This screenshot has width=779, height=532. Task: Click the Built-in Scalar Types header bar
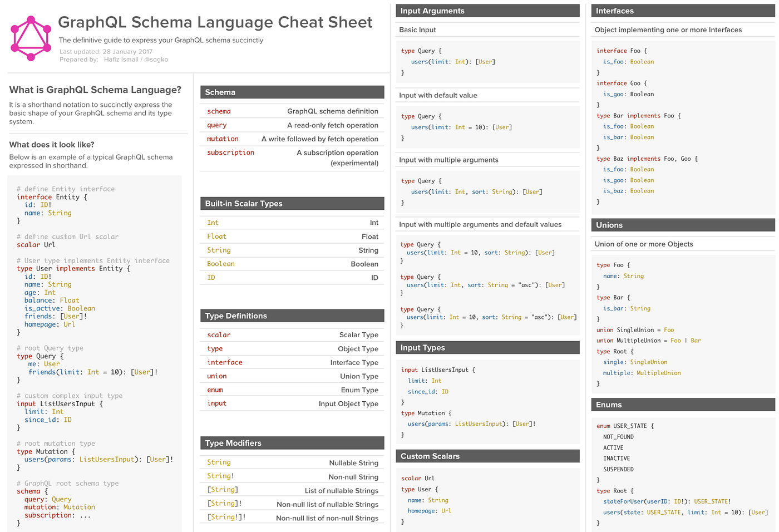292,203
